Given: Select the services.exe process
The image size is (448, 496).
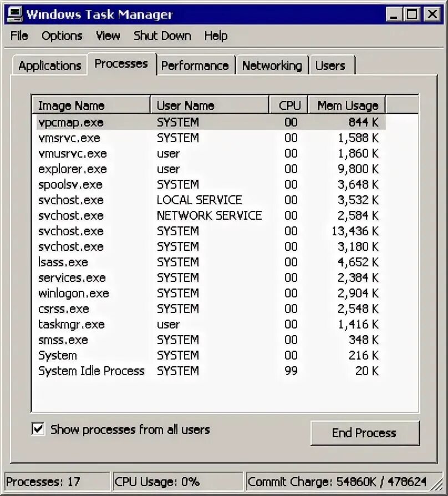Looking at the screenshot, I should coord(211,277).
